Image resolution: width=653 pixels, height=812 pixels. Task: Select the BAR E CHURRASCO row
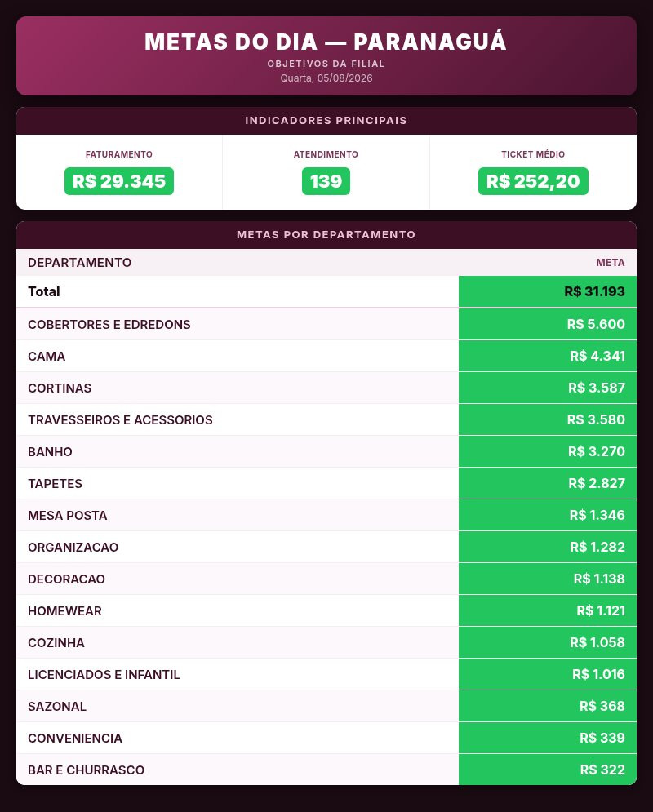326,770
